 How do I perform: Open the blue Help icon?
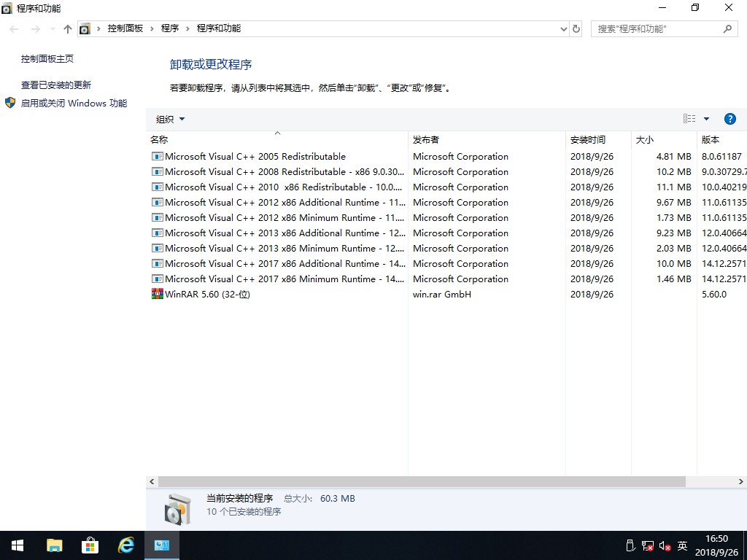tap(729, 119)
